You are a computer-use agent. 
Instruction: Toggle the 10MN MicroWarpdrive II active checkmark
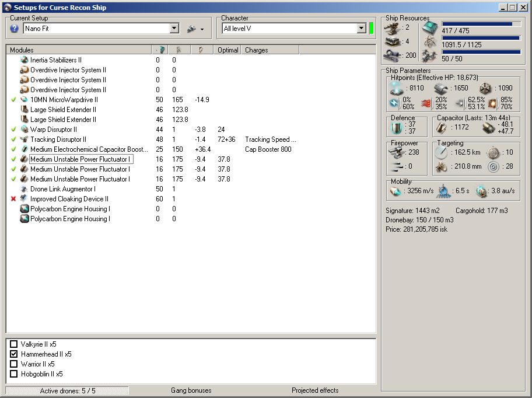click(13, 99)
